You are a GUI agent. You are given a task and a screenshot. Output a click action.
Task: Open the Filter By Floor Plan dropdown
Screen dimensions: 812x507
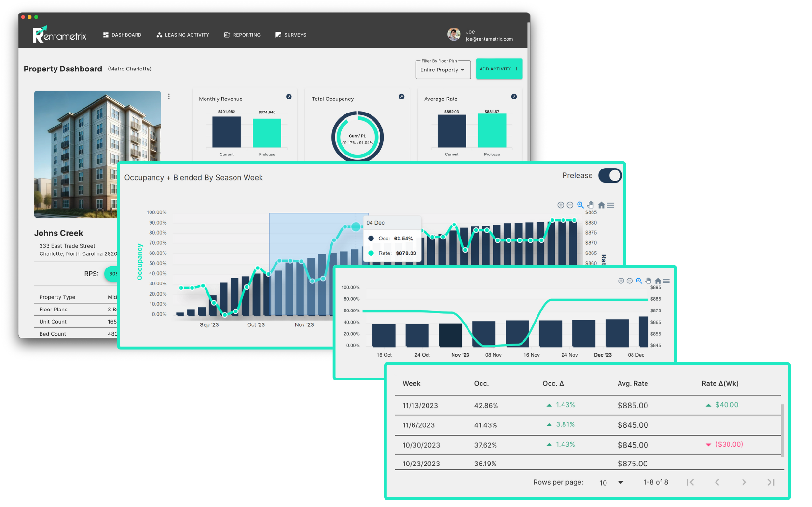[x=443, y=70]
